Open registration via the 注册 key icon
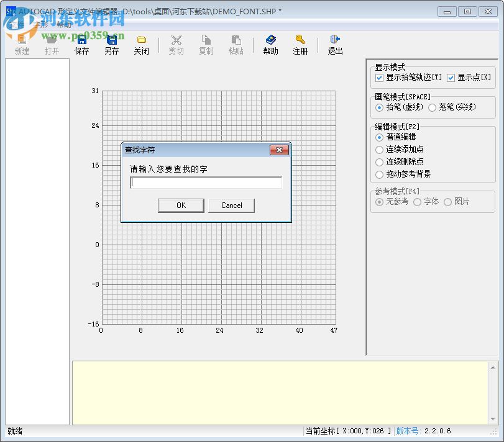 pyautogui.click(x=300, y=43)
